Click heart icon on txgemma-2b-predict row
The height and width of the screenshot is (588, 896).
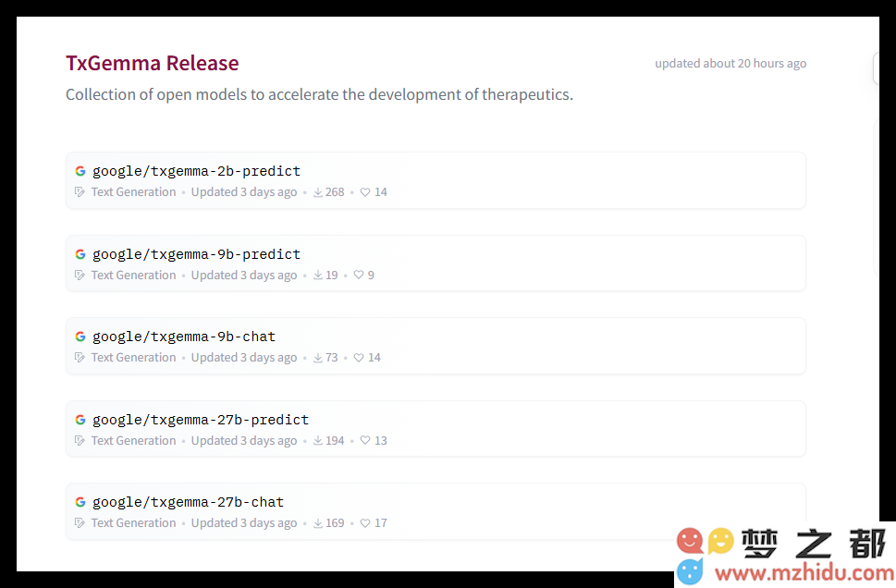click(x=365, y=192)
